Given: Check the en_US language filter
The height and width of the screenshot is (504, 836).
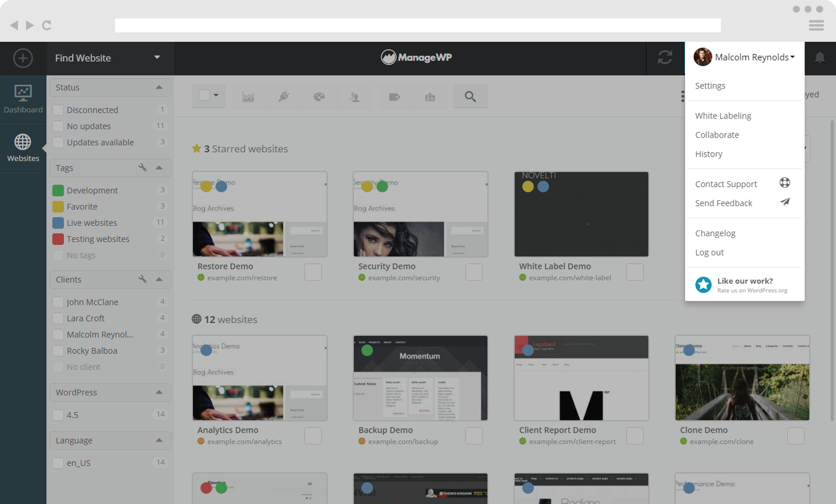Looking at the screenshot, I should pos(58,463).
